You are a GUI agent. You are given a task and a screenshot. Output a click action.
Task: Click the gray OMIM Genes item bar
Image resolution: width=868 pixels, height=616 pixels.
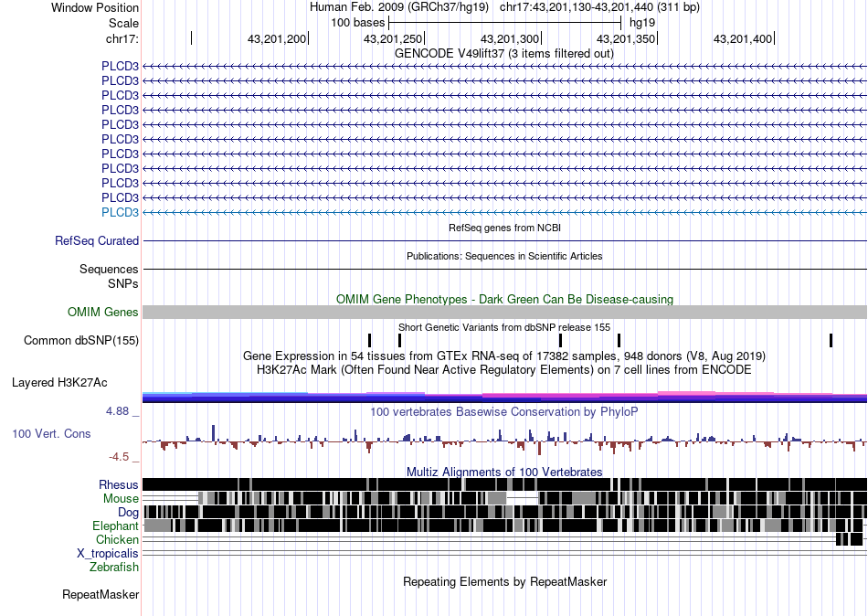tap(505, 312)
